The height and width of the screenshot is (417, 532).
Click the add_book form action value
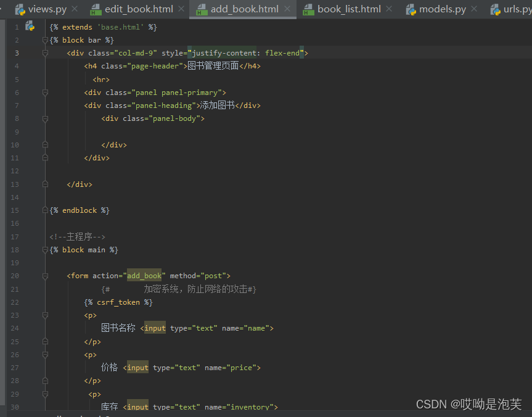click(x=144, y=276)
